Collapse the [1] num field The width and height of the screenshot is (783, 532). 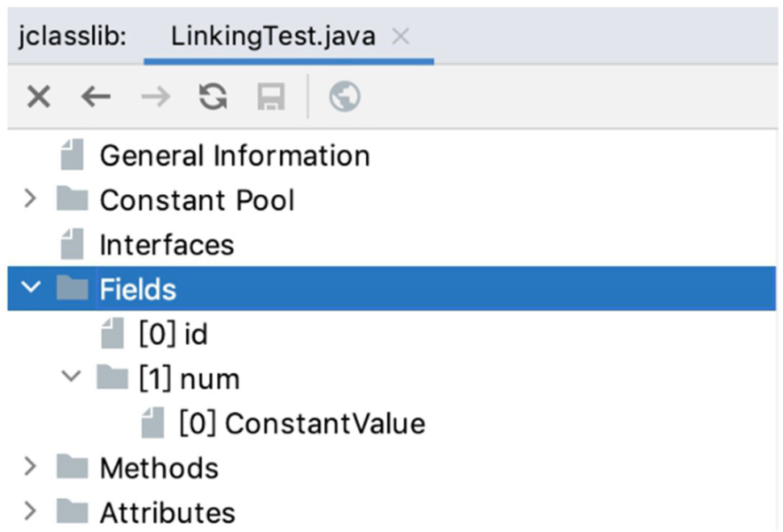click(72, 377)
